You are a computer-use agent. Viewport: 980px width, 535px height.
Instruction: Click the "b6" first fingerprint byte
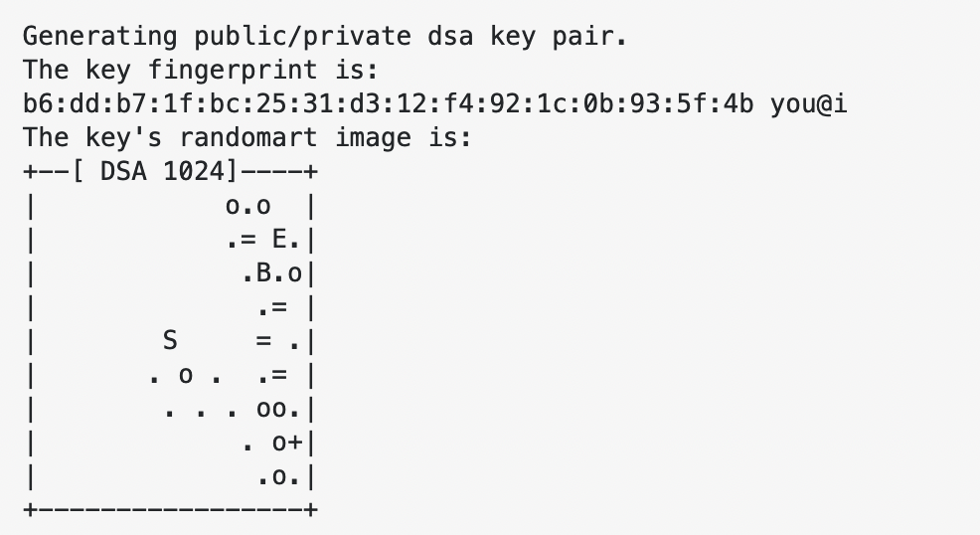pos(36,103)
